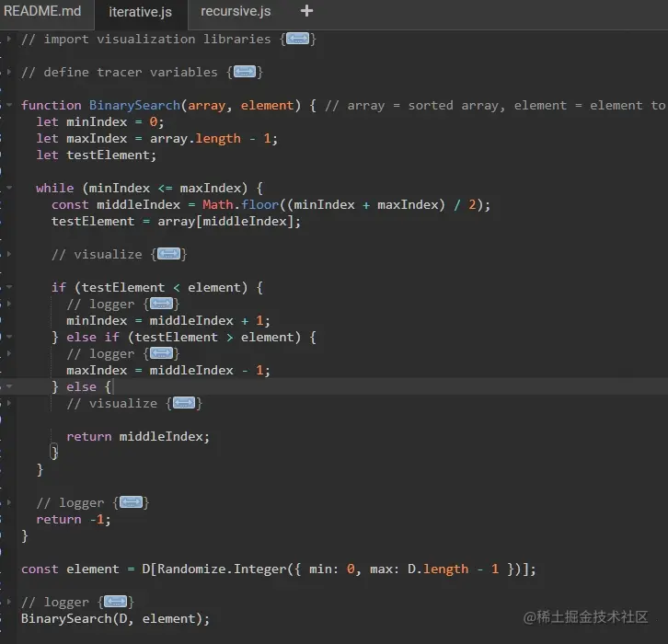Open the recursive.js tab
The height and width of the screenshot is (644, 668).
click(x=236, y=11)
